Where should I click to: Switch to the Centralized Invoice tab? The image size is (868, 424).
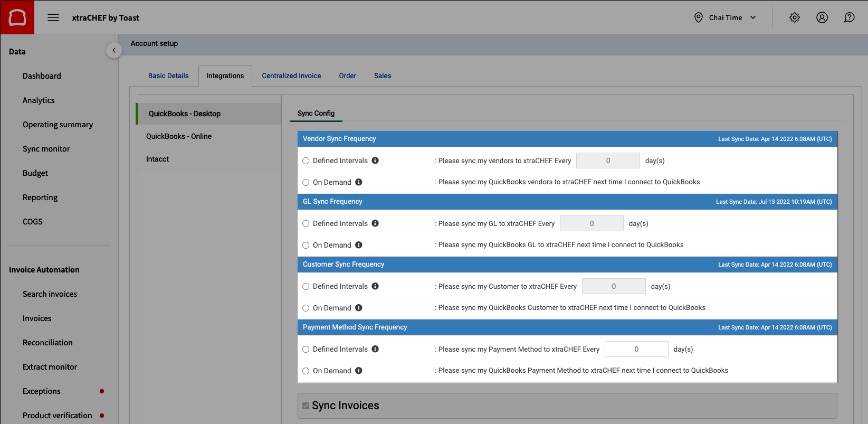coord(291,76)
